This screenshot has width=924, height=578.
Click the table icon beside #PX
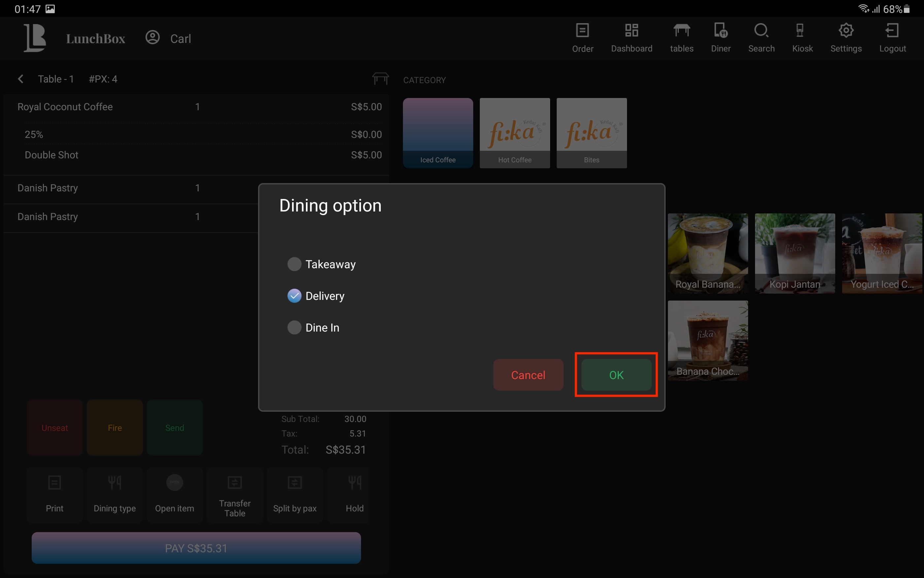380,79
